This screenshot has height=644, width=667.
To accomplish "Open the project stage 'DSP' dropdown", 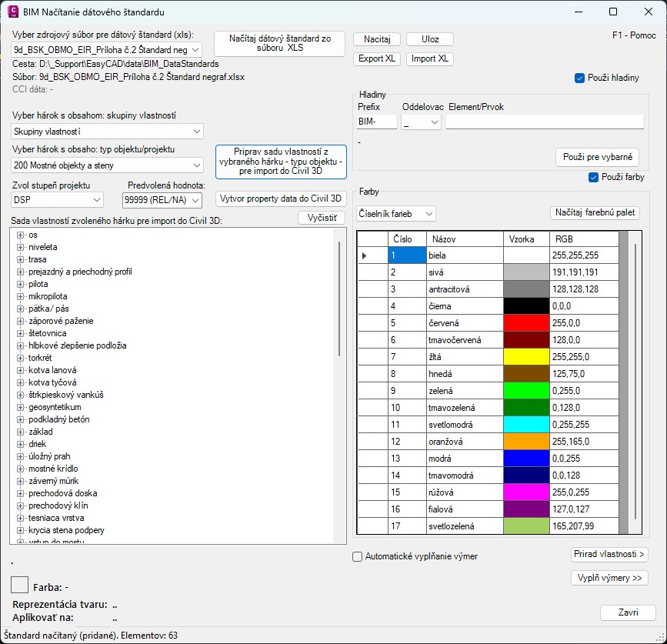I will point(58,200).
